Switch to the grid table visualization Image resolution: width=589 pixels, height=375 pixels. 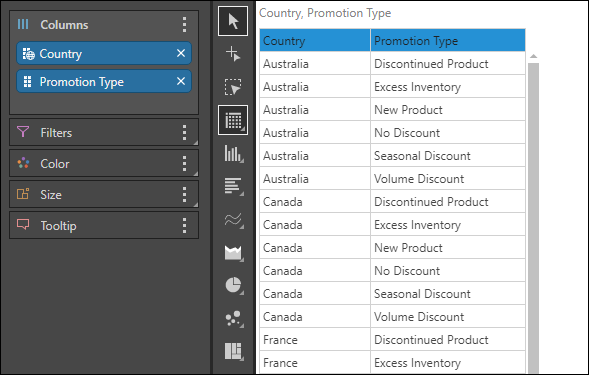pos(233,120)
